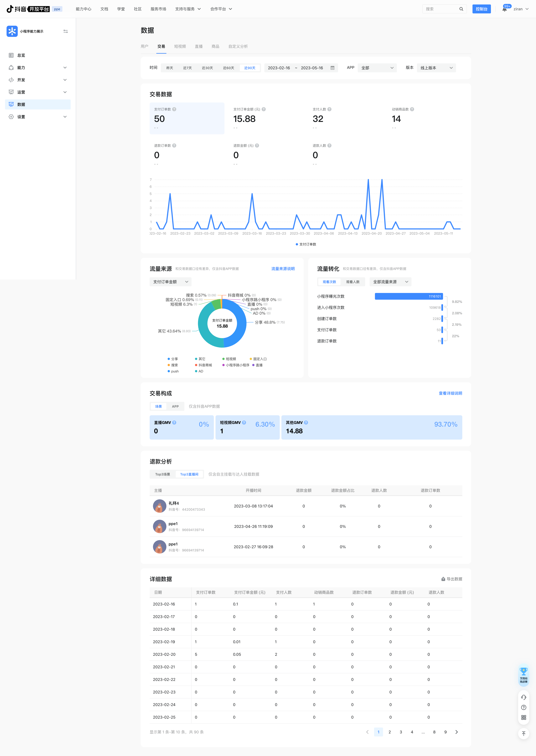
Task: Click help icon next to 直播GMV
Action: 174,423
